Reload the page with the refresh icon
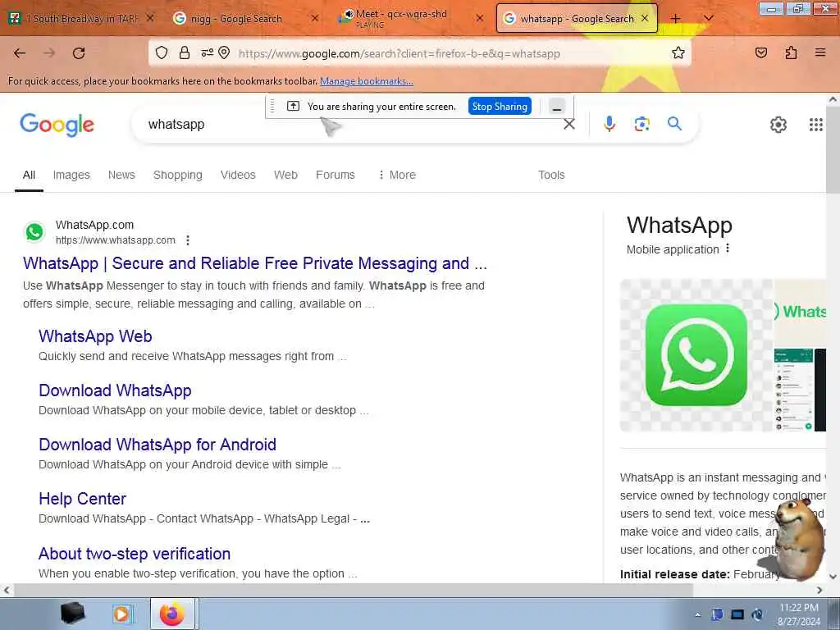 pos(79,53)
